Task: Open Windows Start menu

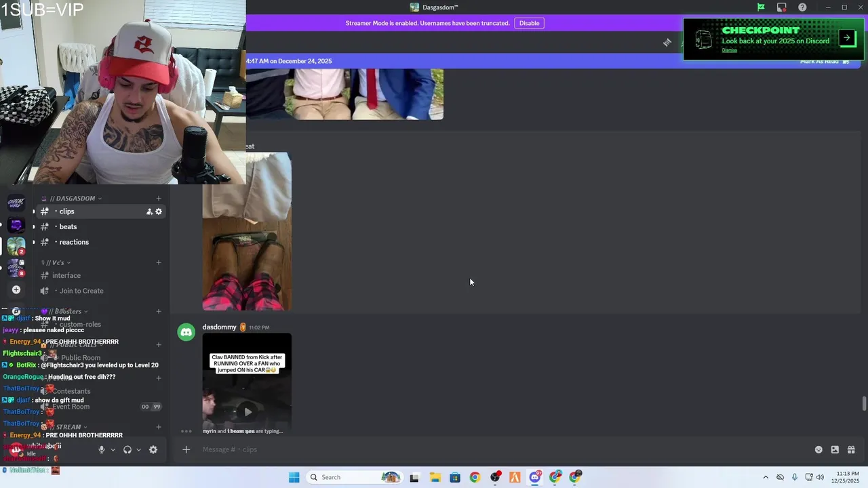Action: tap(294, 477)
